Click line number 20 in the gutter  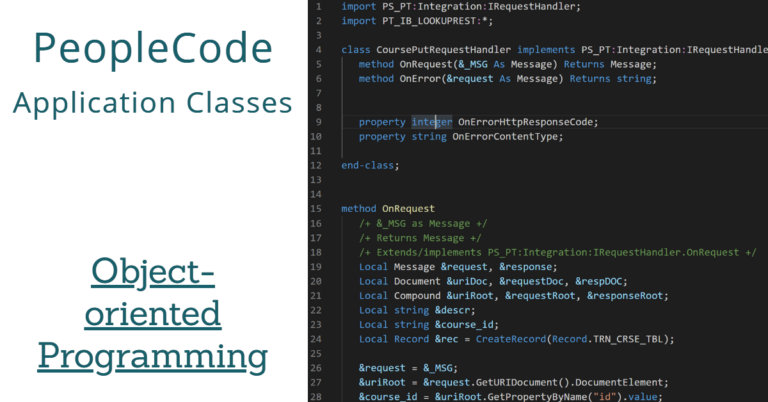coord(316,282)
